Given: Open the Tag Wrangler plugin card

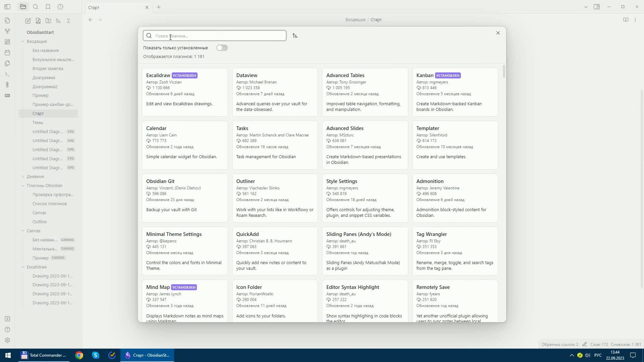Looking at the screenshot, I should 455,251.
